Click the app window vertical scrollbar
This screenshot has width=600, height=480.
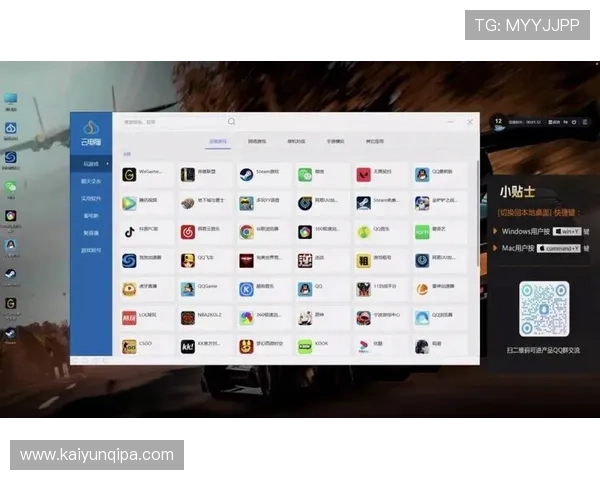pyautogui.click(x=478, y=214)
